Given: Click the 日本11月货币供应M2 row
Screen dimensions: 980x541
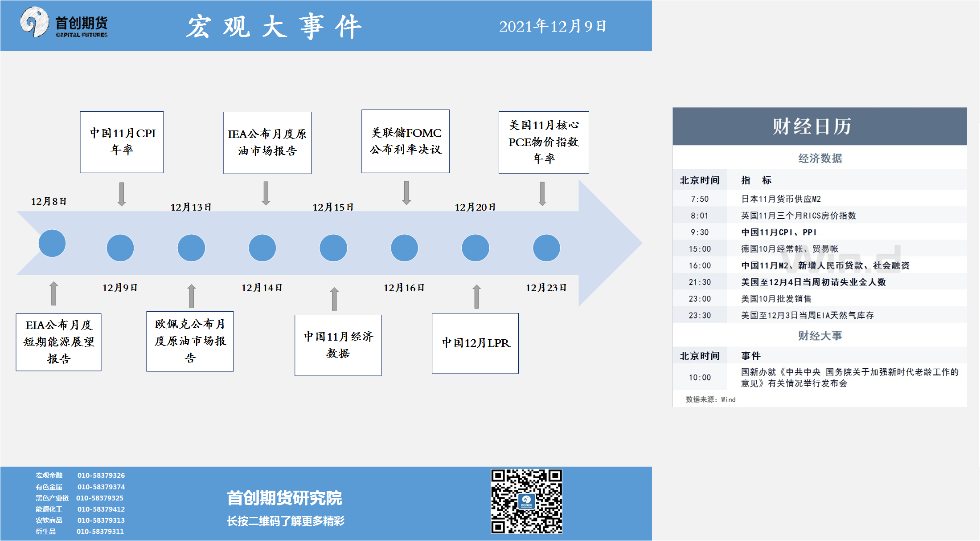Looking at the screenshot, I should click(820, 199).
